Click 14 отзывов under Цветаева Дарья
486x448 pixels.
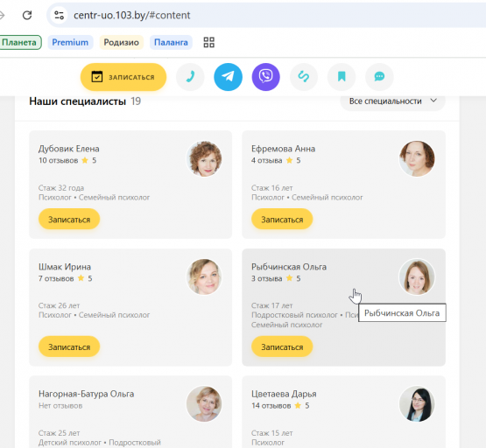[x=271, y=406]
